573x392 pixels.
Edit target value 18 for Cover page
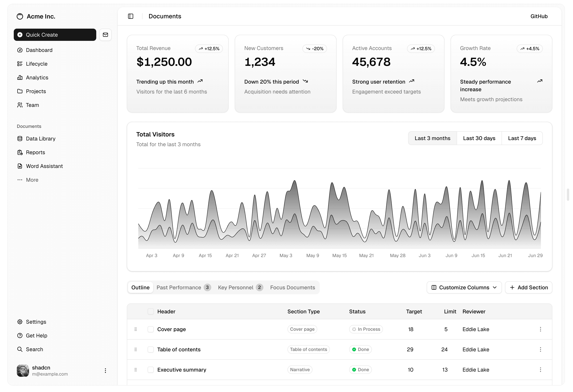[x=410, y=329]
